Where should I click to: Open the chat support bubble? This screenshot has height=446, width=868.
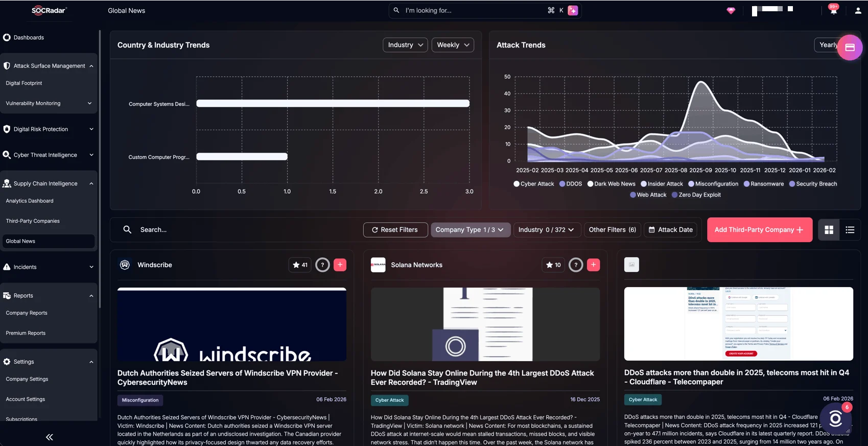[x=835, y=419]
